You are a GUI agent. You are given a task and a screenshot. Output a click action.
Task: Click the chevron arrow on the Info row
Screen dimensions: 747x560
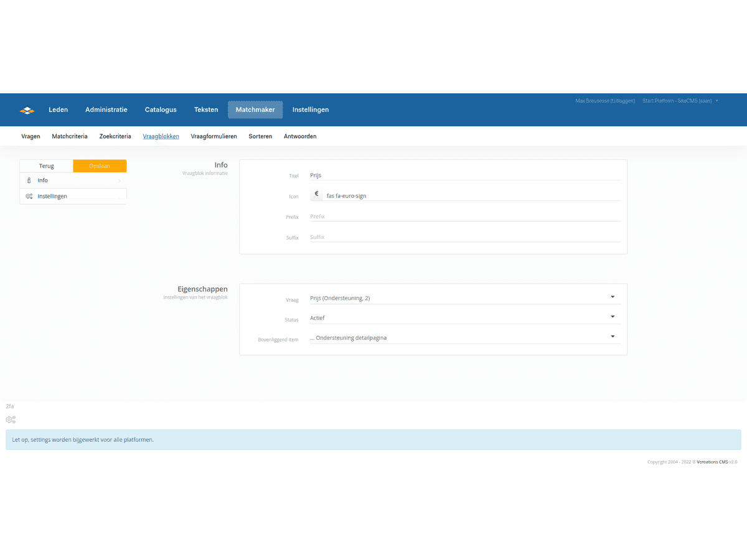click(x=119, y=180)
